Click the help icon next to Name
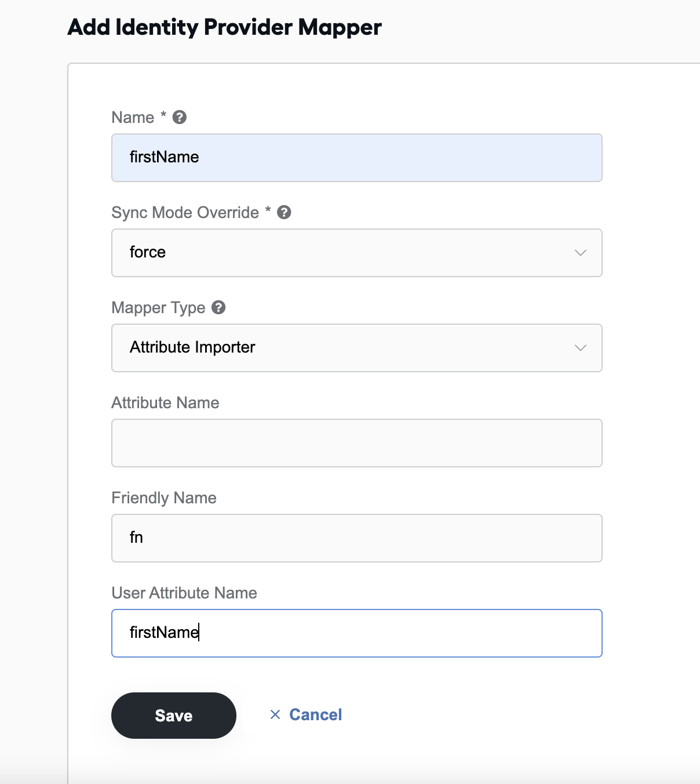 tap(180, 117)
